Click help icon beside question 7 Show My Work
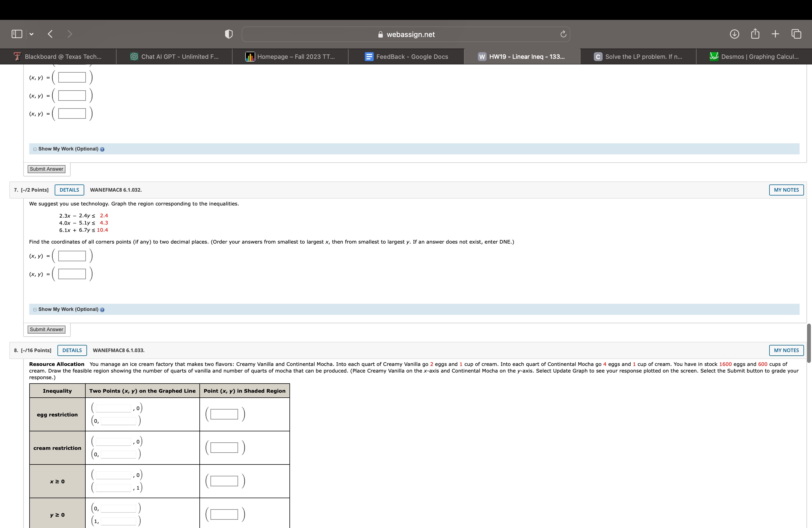812x528 pixels. click(102, 310)
